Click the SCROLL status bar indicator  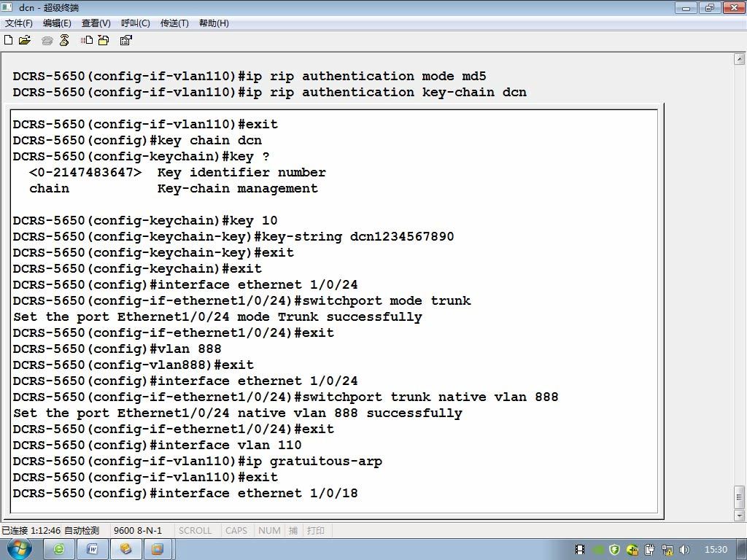(195, 531)
